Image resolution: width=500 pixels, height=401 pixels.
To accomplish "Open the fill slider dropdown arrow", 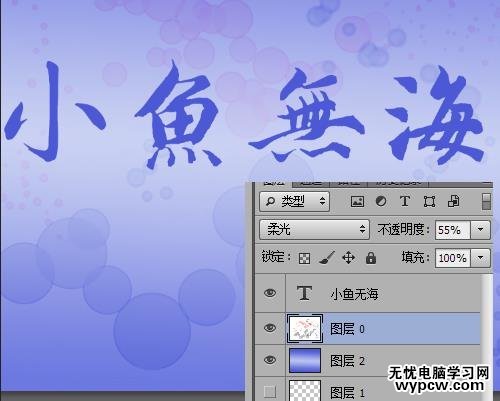I will click(x=480, y=258).
